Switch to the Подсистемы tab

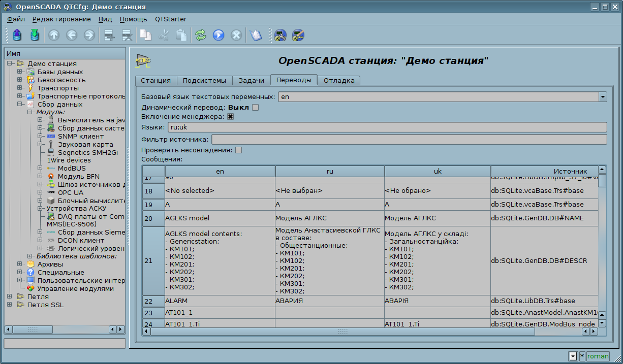[205, 81]
